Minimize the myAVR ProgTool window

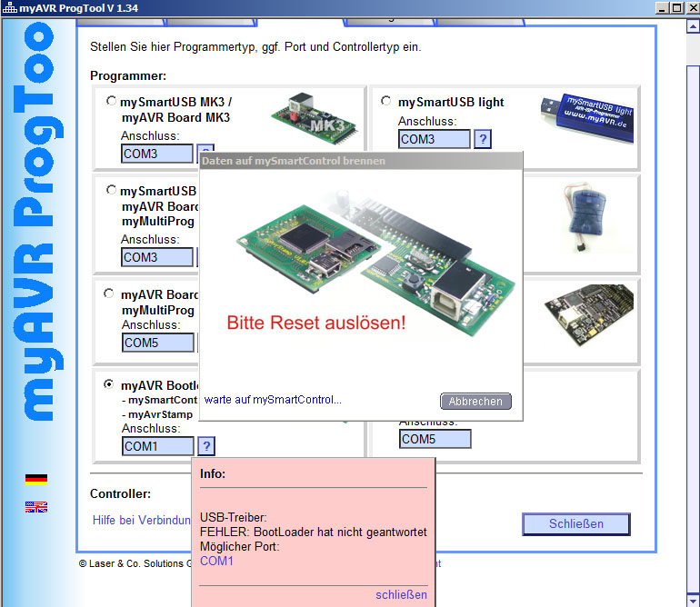click(x=662, y=7)
